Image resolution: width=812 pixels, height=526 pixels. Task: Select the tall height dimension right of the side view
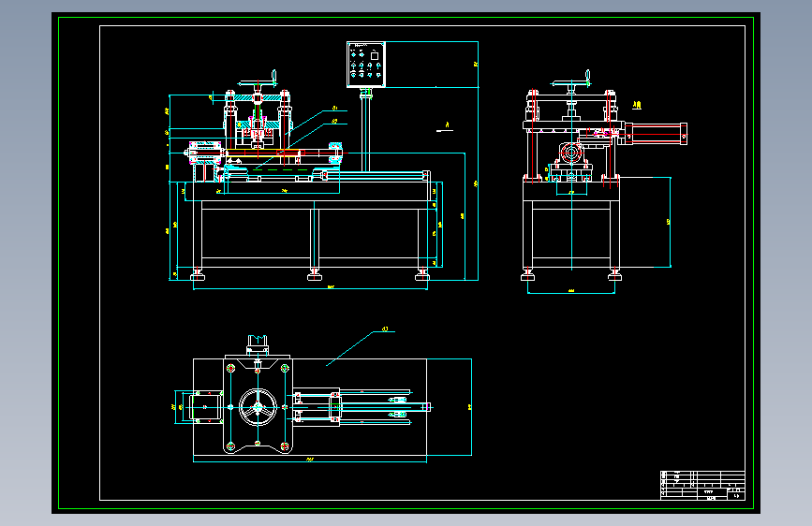pos(670,222)
